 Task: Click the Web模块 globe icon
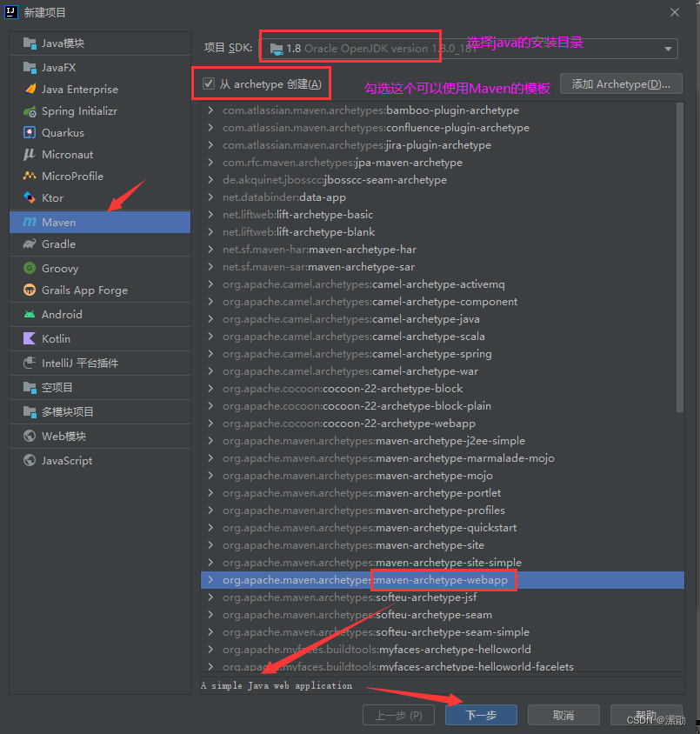[30, 436]
